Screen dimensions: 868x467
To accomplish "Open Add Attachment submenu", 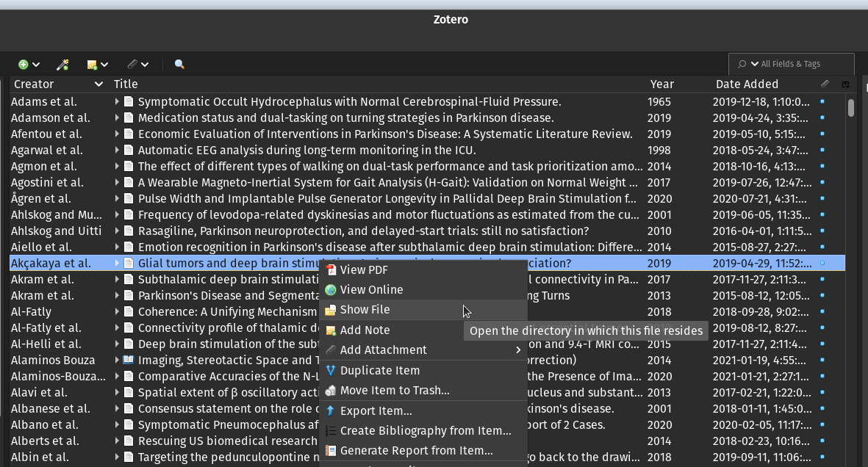I will (423, 350).
